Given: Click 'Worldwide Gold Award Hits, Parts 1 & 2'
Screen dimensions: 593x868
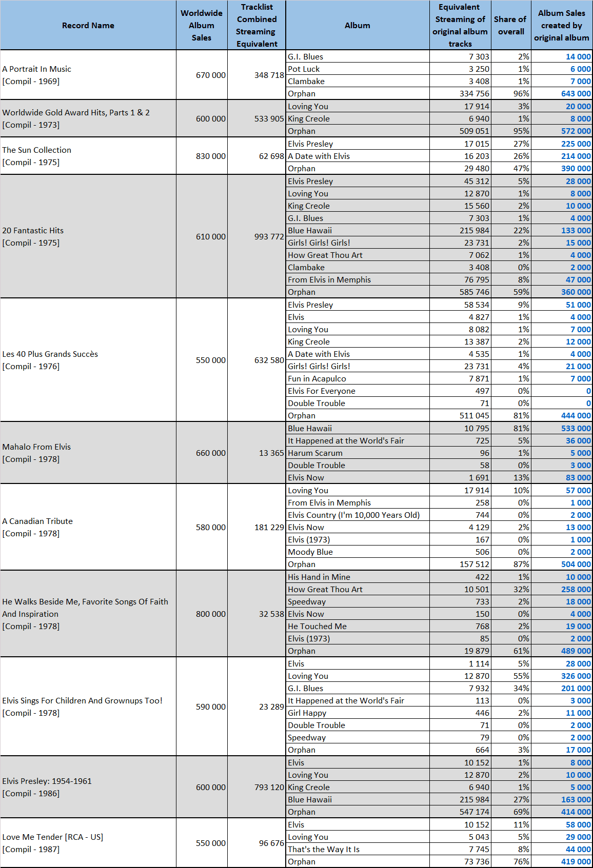Looking at the screenshot, I should point(88,118).
